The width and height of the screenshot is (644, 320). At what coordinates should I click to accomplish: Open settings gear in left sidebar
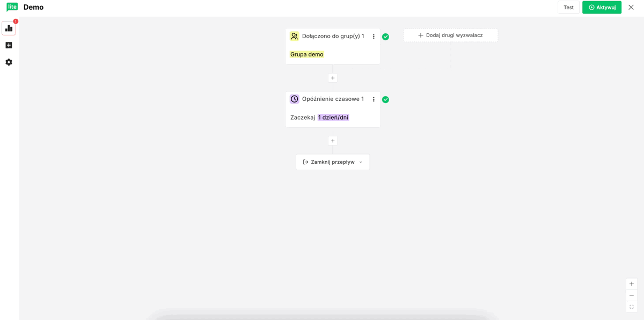[9, 62]
